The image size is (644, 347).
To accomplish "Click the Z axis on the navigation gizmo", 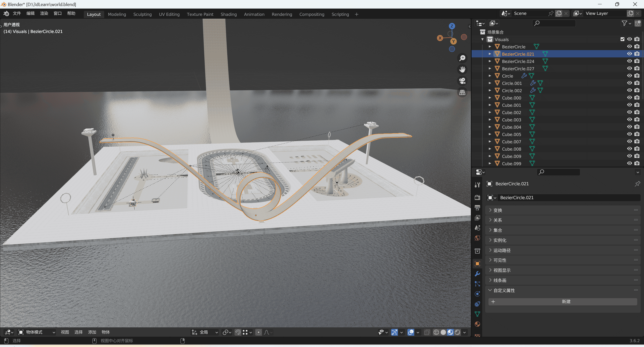I will click(x=452, y=26).
